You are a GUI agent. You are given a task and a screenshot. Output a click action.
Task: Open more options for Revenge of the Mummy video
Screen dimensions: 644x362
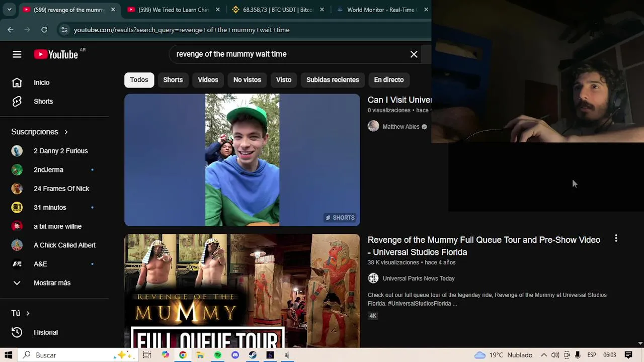[x=616, y=239]
